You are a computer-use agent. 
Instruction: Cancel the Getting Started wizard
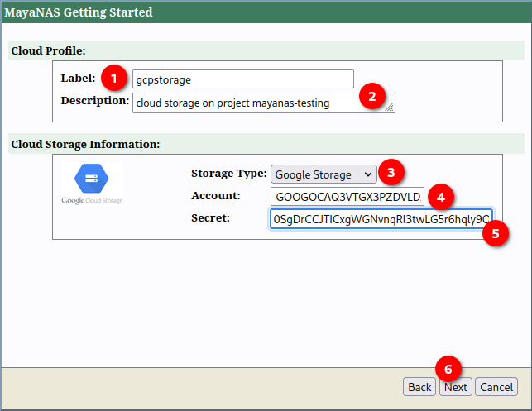[496, 387]
